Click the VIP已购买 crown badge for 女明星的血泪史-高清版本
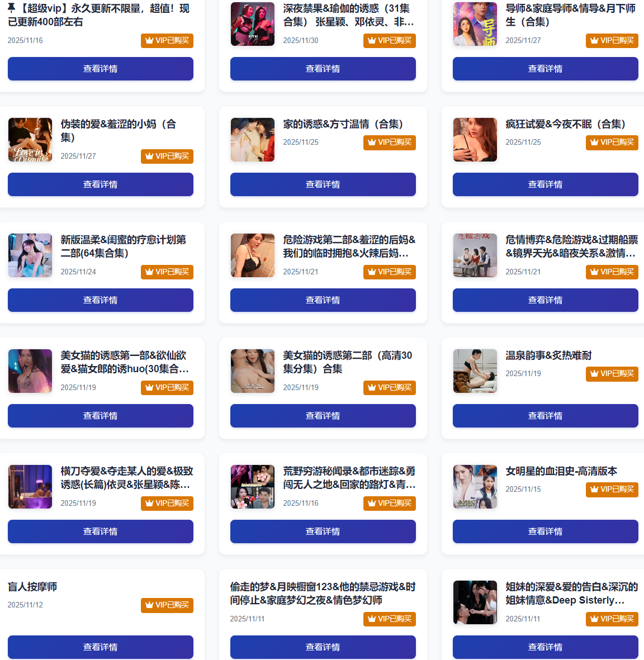 pos(612,490)
